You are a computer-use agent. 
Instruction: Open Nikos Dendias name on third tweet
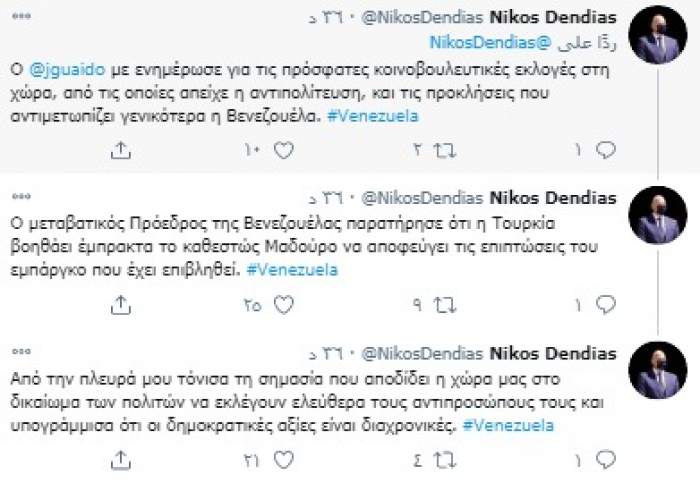coord(564,353)
